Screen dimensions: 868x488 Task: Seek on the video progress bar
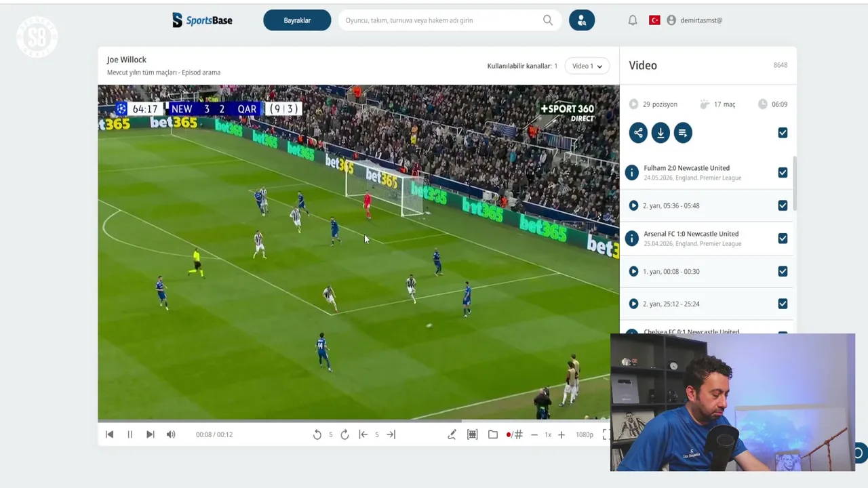tap(358, 421)
